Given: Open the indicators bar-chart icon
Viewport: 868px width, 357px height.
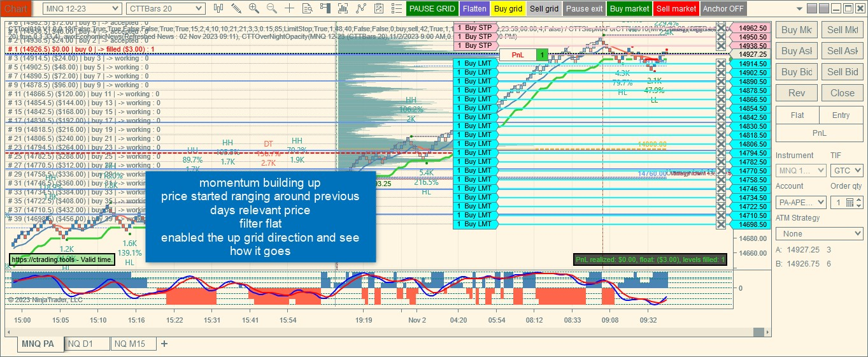Looking at the screenshot, I should 343,8.
